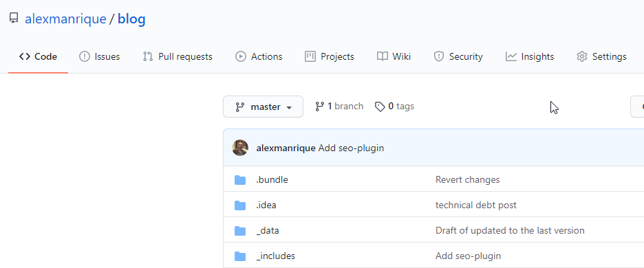The width and height of the screenshot is (644, 268).
Task: Click the Actions play icon
Action: pyautogui.click(x=240, y=56)
